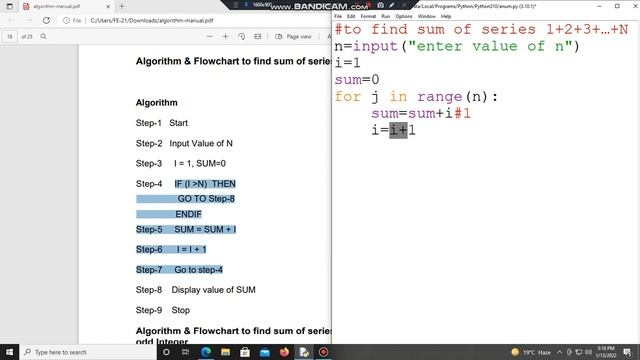This screenshot has height=360, width=640.
Task: Click Step-6 I = I + 1 text
Action: click(x=171, y=249)
